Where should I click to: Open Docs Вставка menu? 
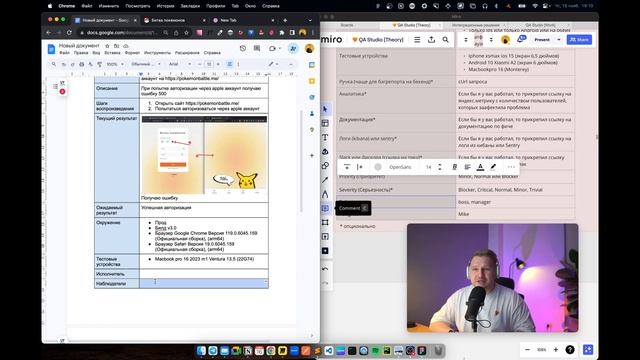coord(112,53)
